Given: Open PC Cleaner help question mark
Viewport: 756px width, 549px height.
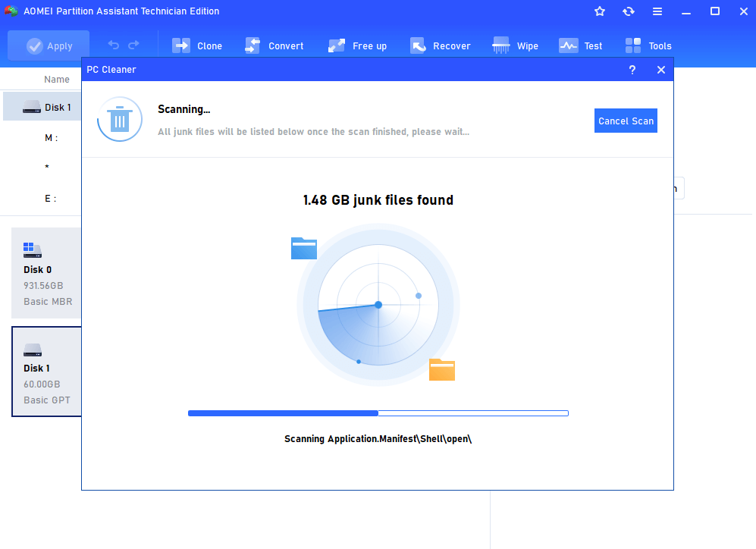Looking at the screenshot, I should tap(632, 70).
